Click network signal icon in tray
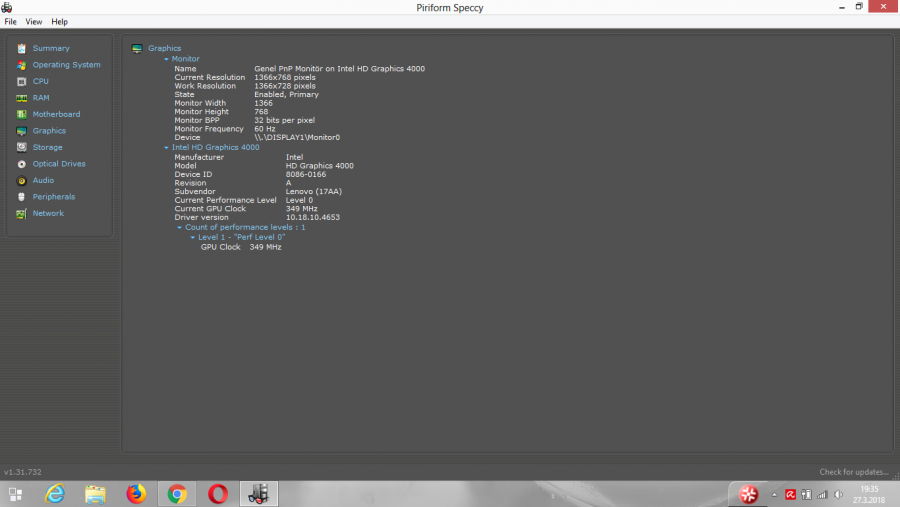 click(822, 494)
